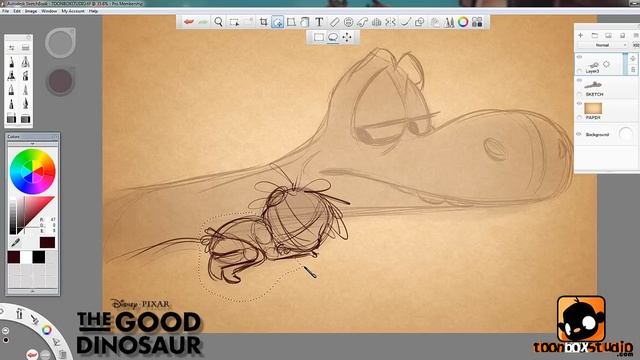The width and height of the screenshot is (640, 360).
Task: Open the Normal blend mode dropdown
Action: pyautogui.click(x=603, y=45)
